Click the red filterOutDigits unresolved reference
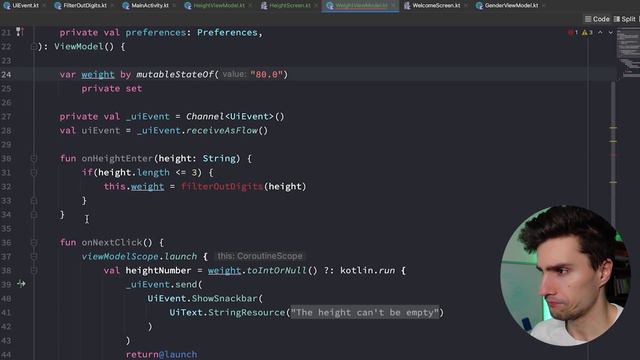The image size is (640, 360). pyautogui.click(x=222, y=187)
